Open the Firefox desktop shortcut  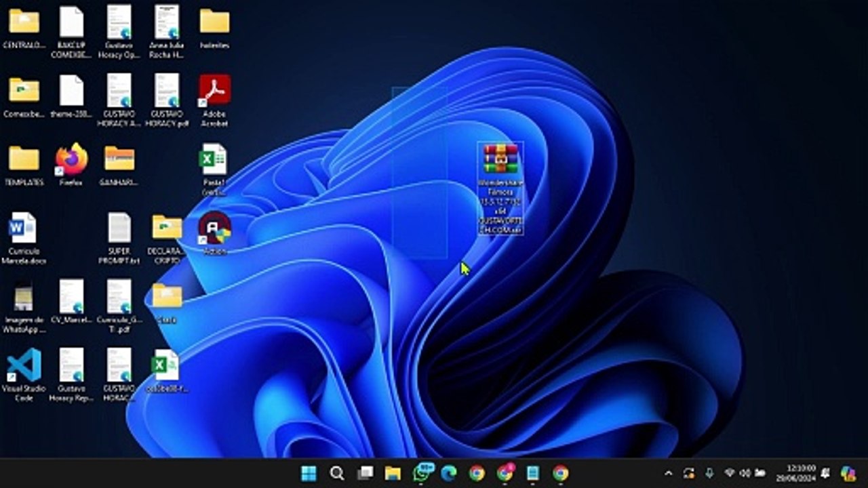(71, 160)
